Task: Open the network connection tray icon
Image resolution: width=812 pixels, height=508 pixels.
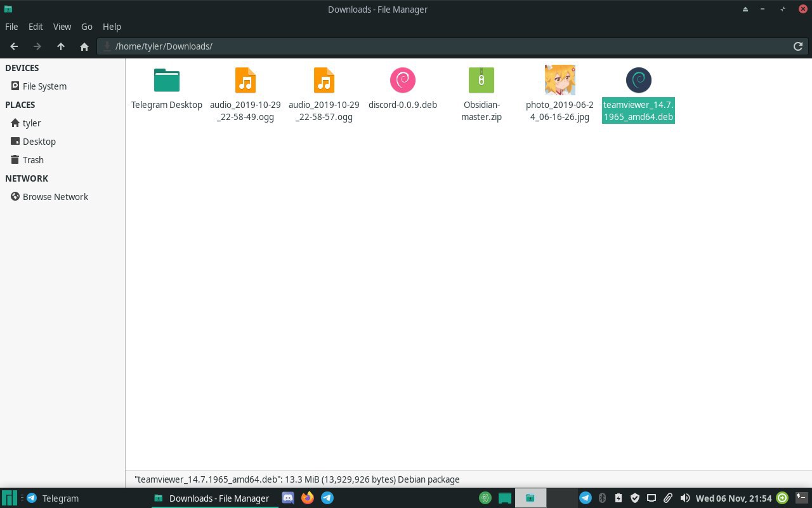Action: pyautogui.click(x=652, y=498)
